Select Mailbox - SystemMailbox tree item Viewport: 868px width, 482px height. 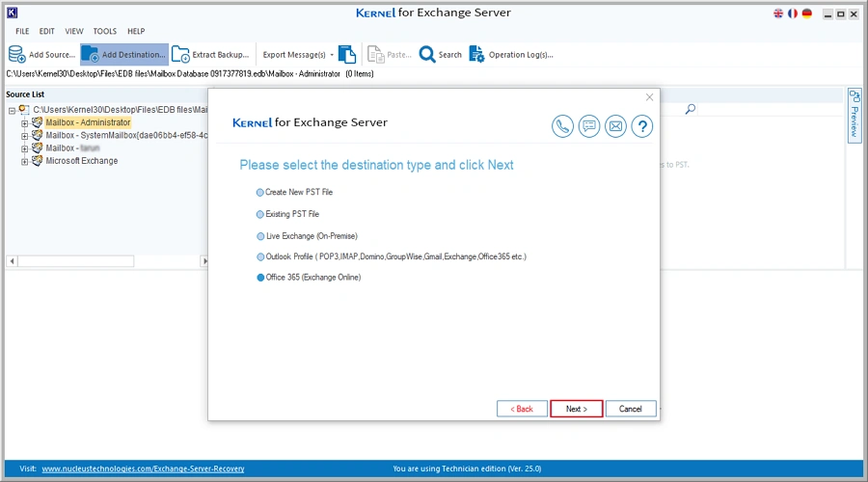click(126, 135)
